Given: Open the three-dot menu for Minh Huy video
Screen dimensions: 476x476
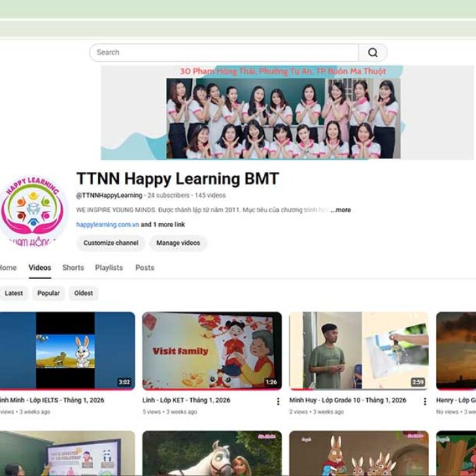Looking at the screenshot, I should click(425, 401).
